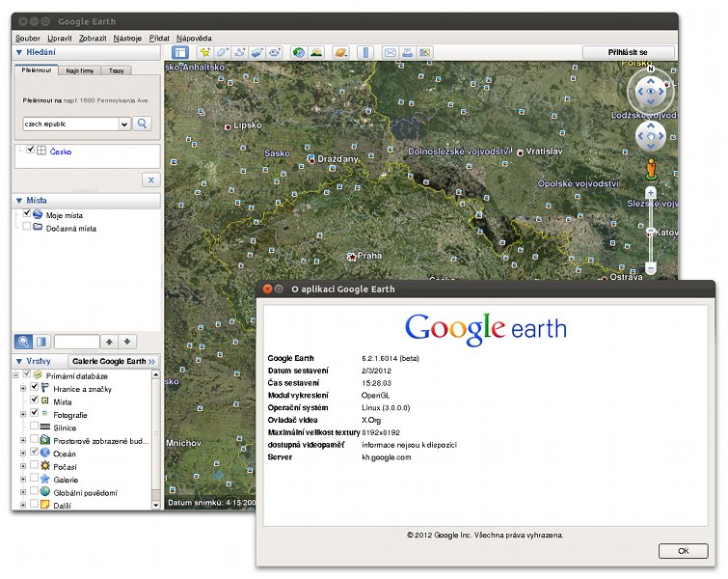Show historical imagery with the clock icon
Image resolution: width=728 pixels, height=579 pixels.
(x=299, y=52)
